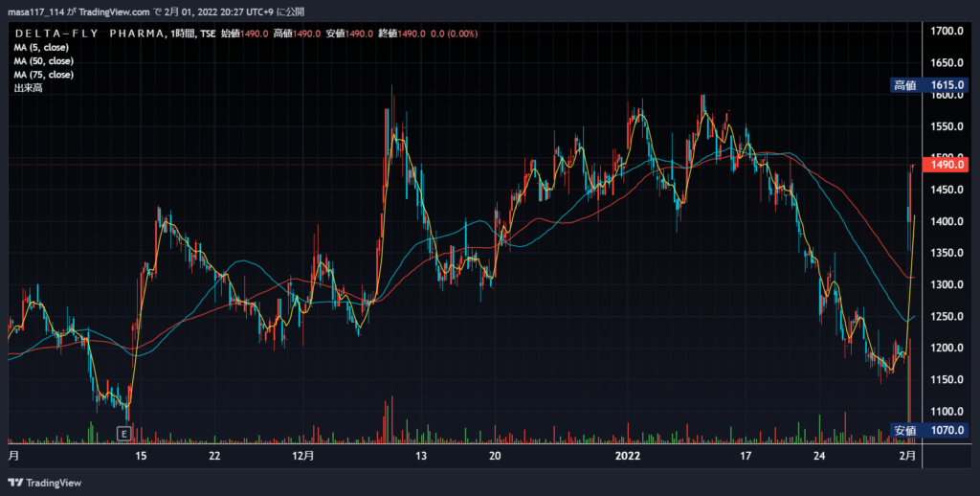The height and width of the screenshot is (496, 980).
Task: Click the 1450.0 price axis label
Action: pyautogui.click(x=947, y=190)
